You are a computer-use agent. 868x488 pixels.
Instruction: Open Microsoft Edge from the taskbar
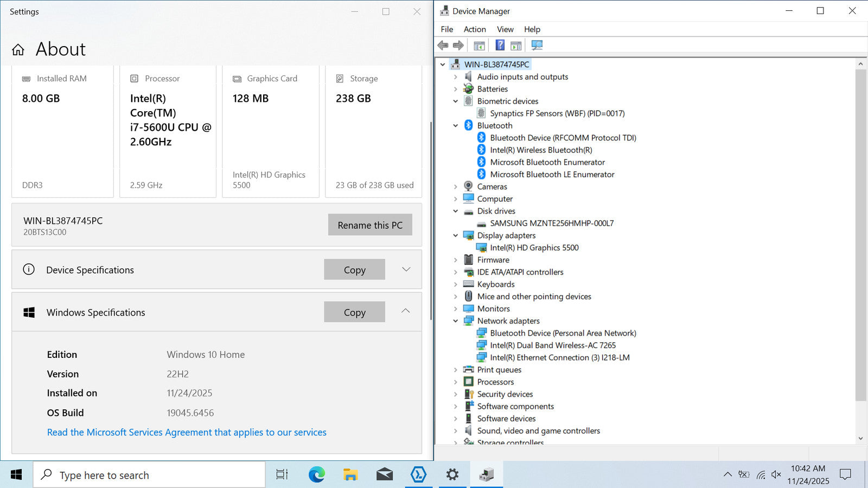point(317,475)
